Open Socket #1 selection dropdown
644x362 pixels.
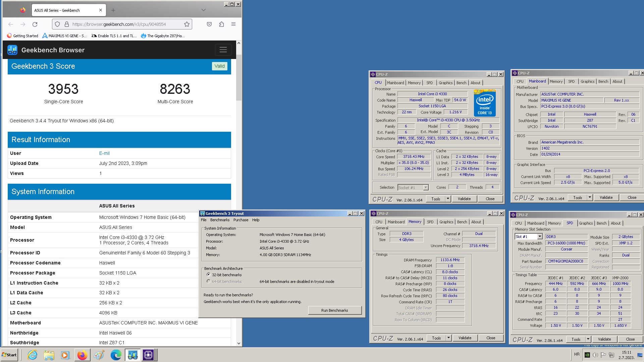[426, 188]
